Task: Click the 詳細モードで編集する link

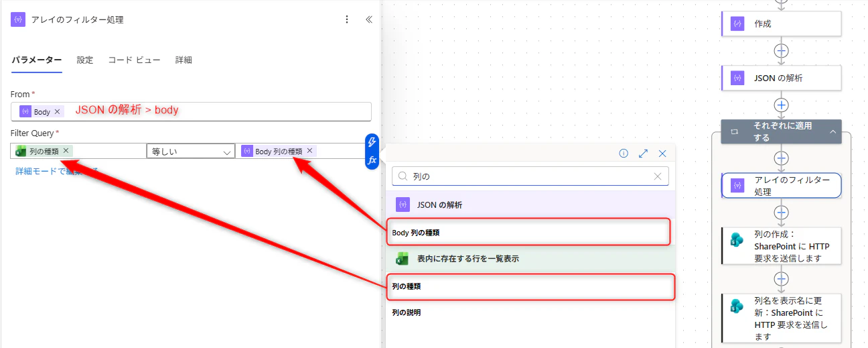Action: pos(57,172)
